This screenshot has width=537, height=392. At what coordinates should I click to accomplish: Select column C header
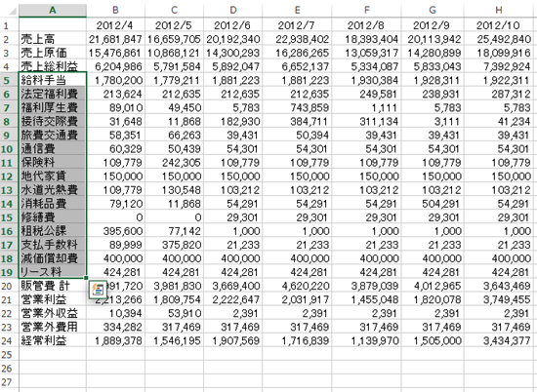click(175, 11)
